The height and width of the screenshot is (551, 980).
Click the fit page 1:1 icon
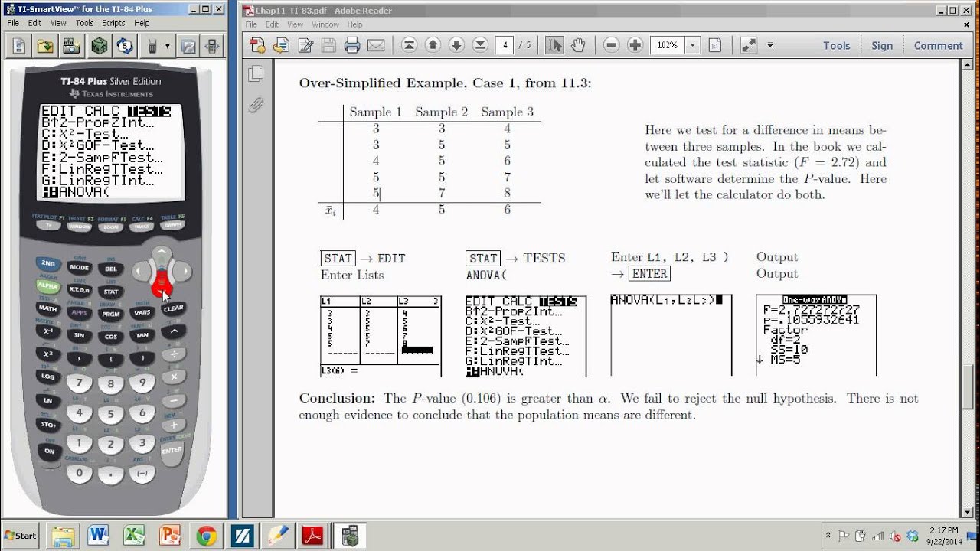[x=715, y=45]
